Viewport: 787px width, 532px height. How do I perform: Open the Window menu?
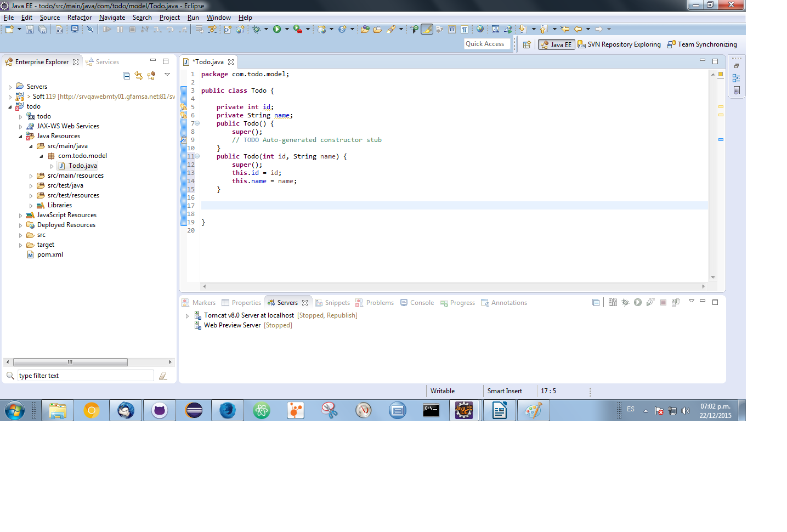218,18
